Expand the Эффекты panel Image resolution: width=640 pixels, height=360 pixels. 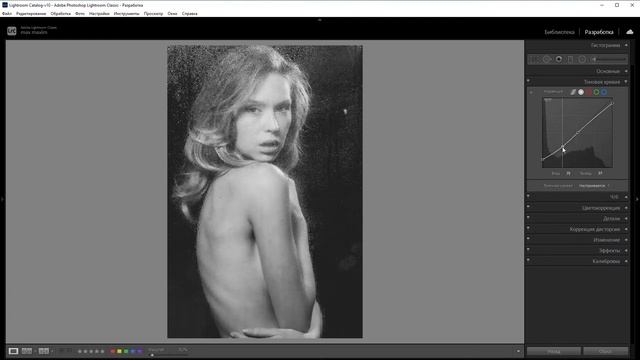click(626, 250)
